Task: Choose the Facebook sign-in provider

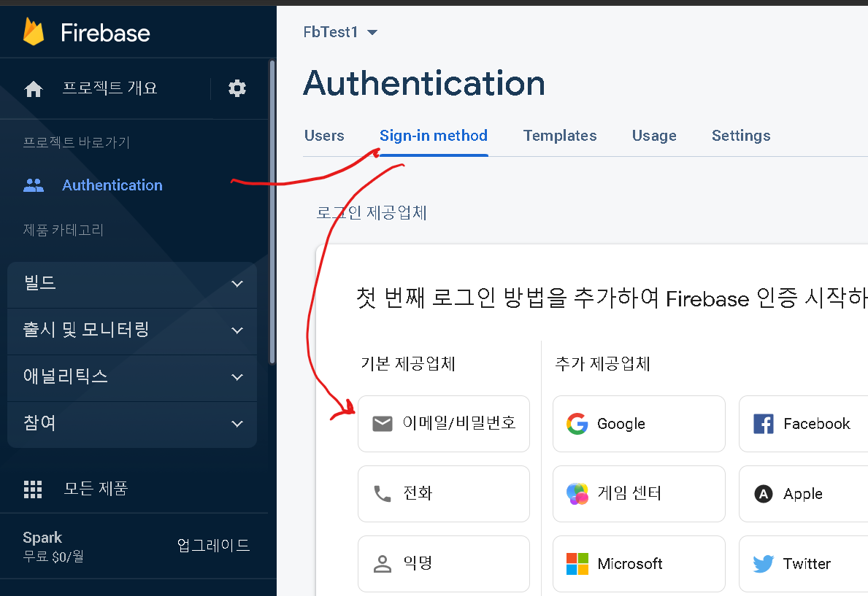Action: (804, 424)
